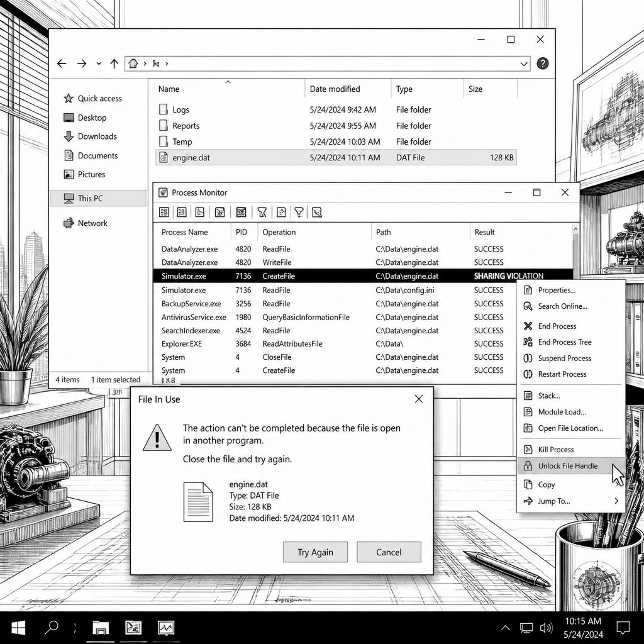Choose Suspend Process from context menu

571,358
